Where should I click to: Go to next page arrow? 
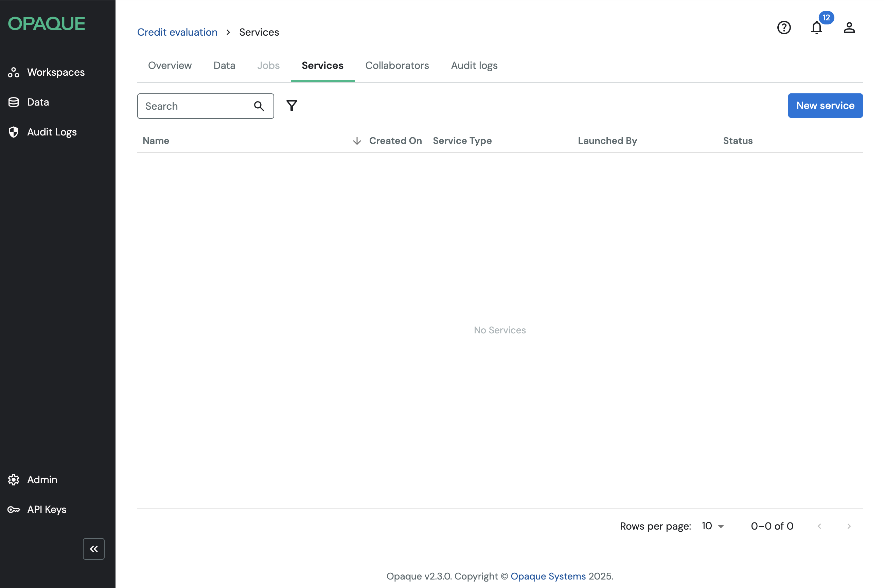pyautogui.click(x=849, y=526)
